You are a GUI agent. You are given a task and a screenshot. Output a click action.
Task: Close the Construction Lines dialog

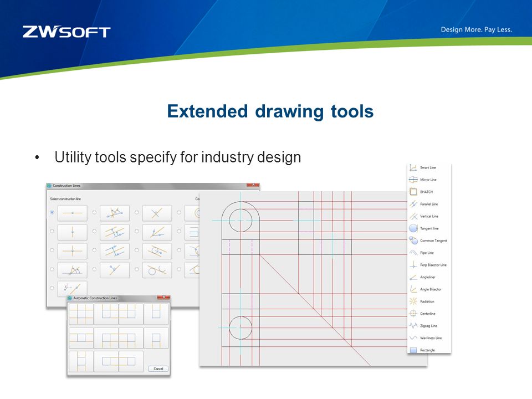(x=253, y=185)
